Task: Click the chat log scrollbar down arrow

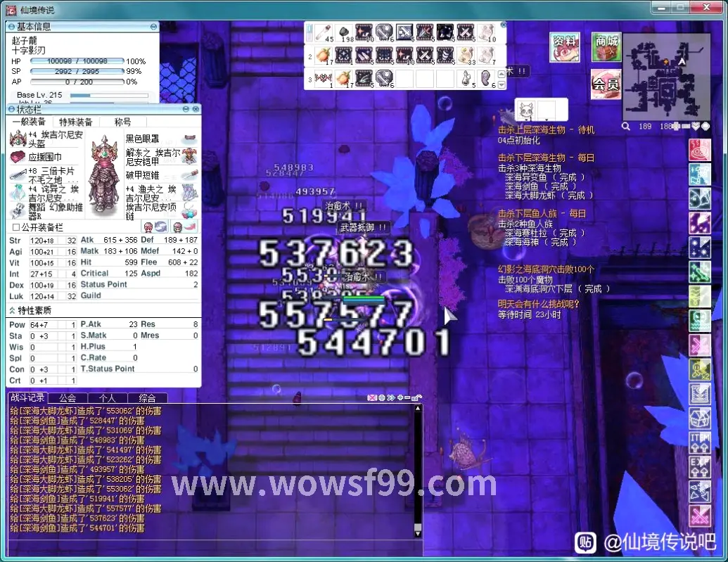Action: coord(417,534)
